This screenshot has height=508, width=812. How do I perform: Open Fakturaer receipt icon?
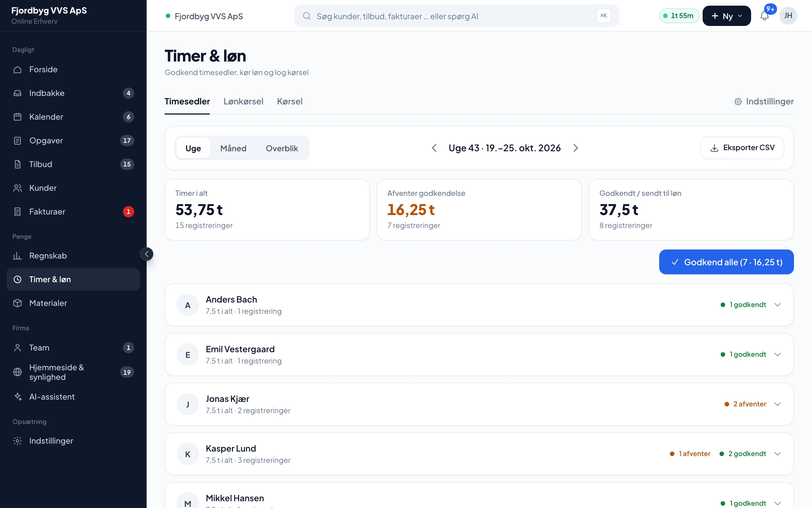[17, 212]
